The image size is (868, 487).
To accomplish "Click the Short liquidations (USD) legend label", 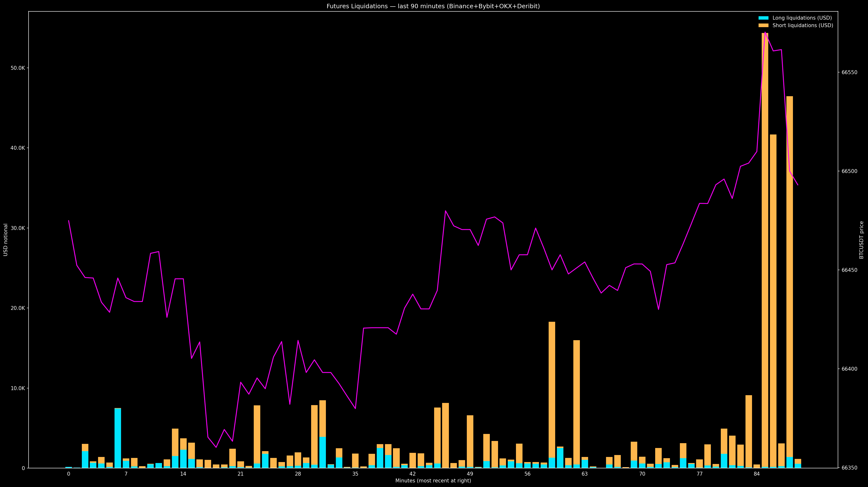I will (803, 26).
